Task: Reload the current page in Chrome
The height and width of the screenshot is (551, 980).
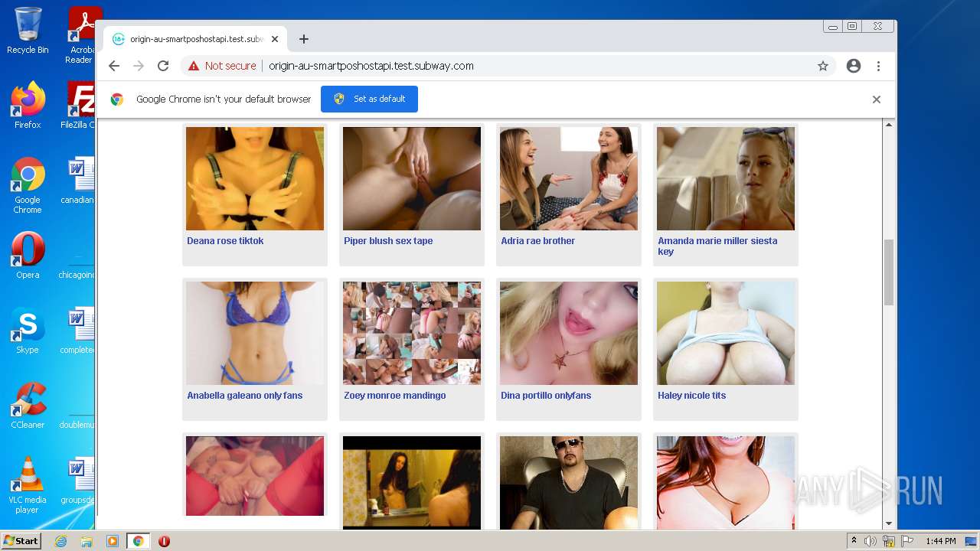Action: pos(163,66)
